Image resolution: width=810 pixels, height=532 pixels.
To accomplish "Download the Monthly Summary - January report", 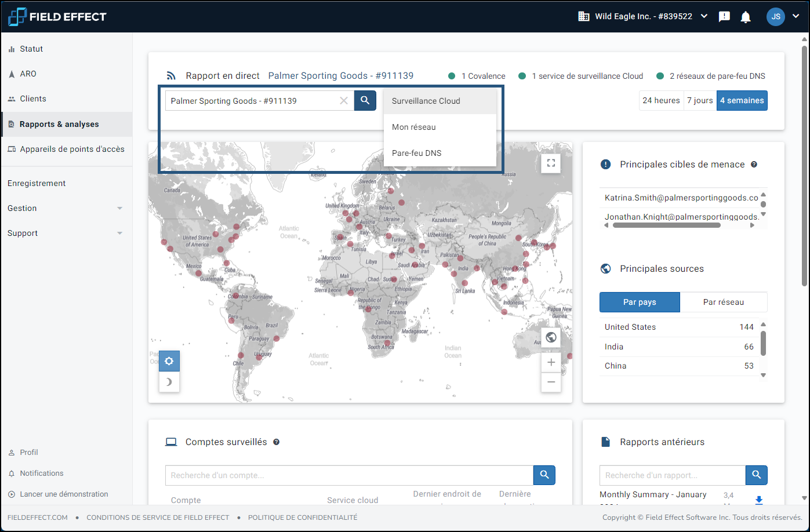I will tap(758, 500).
